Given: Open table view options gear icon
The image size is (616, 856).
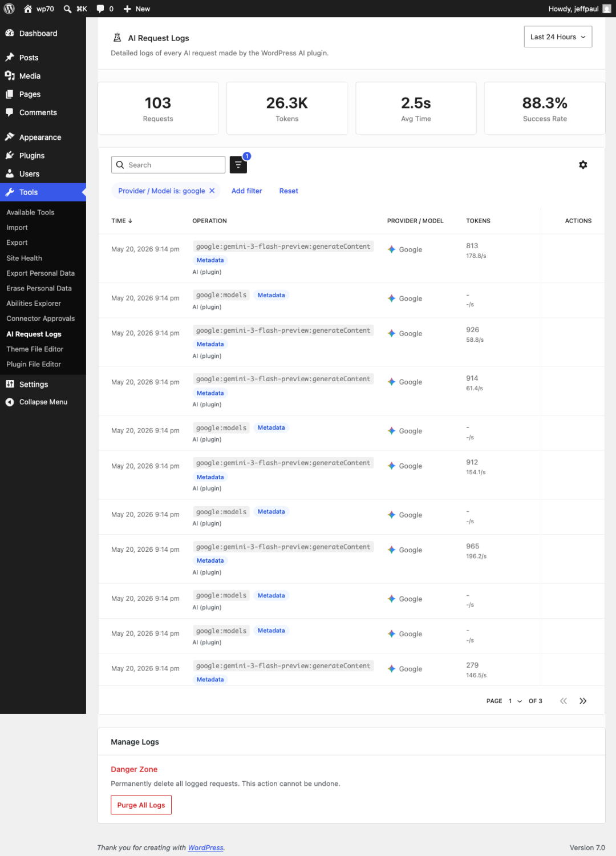Looking at the screenshot, I should click(x=583, y=165).
